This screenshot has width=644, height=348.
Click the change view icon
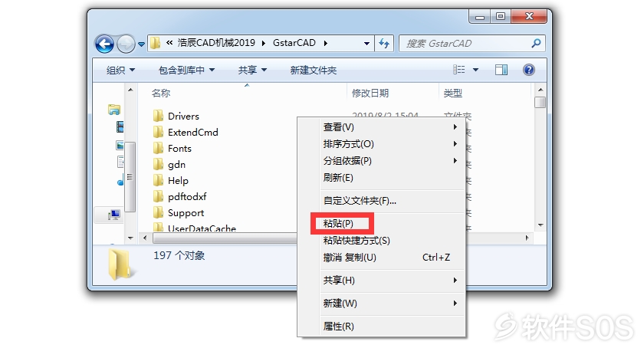[458, 70]
